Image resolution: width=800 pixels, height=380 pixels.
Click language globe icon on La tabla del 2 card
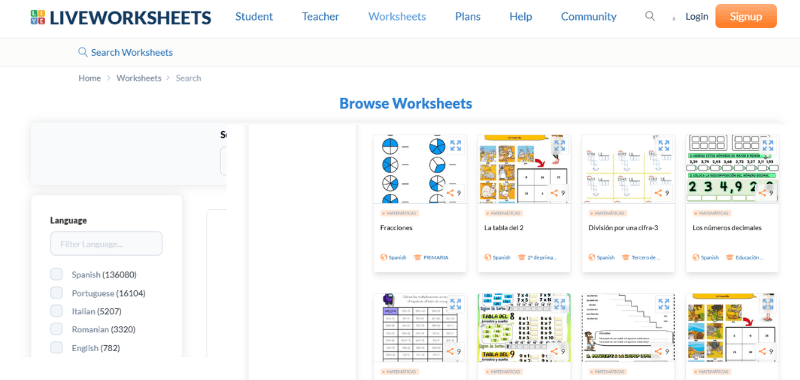tap(488, 258)
